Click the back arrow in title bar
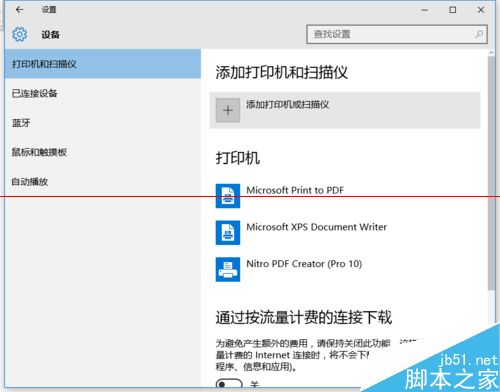This screenshot has width=500, height=392. [x=19, y=10]
